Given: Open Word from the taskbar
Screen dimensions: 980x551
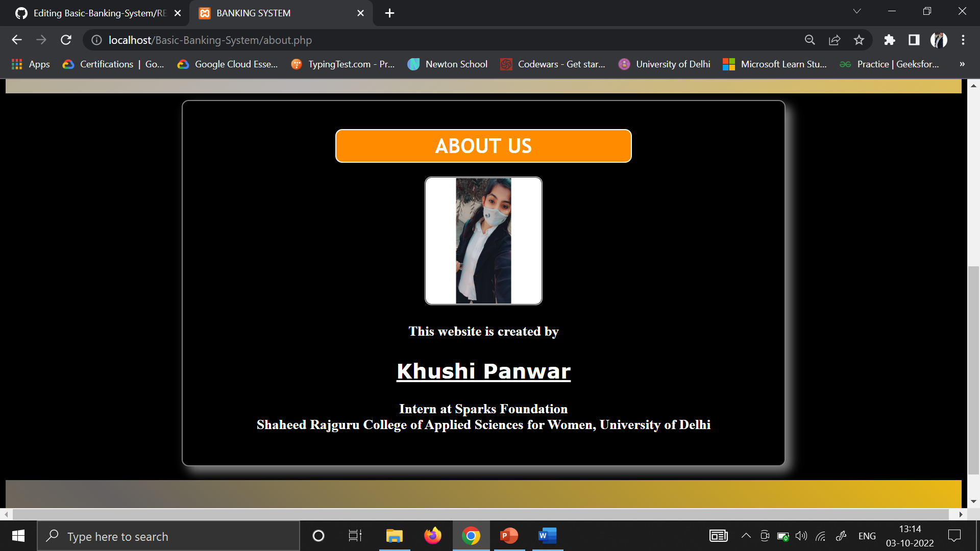Looking at the screenshot, I should coord(546,536).
